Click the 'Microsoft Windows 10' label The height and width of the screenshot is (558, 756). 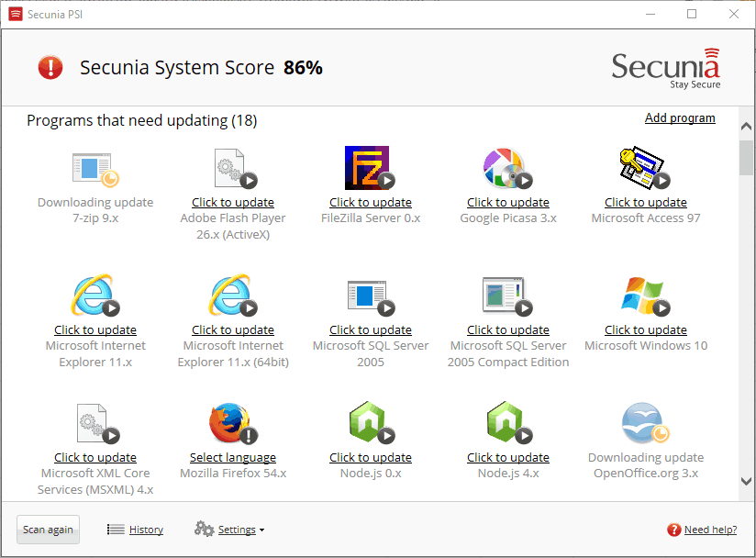pos(646,345)
